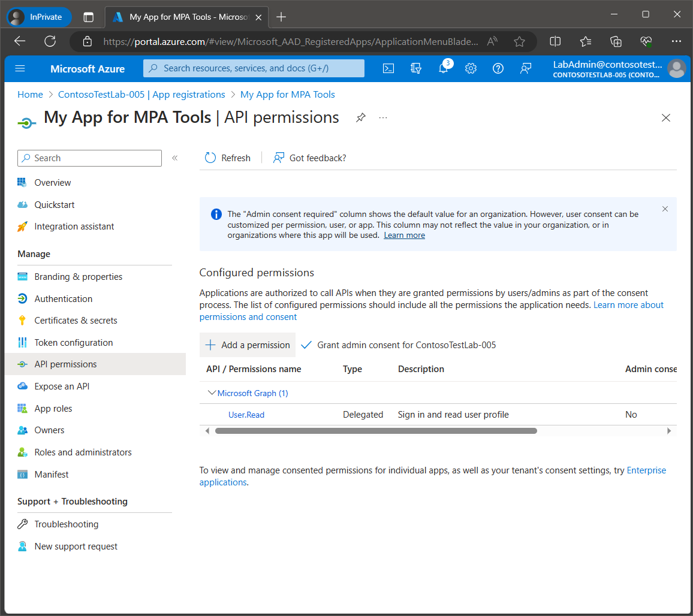Image resolution: width=693 pixels, height=616 pixels.
Task: Click the Type column header
Action: coord(352,369)
